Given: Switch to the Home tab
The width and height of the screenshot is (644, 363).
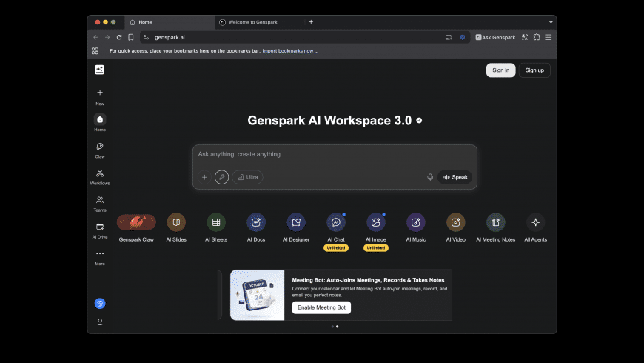Looking at the screenshot, I should pos(170,22).
